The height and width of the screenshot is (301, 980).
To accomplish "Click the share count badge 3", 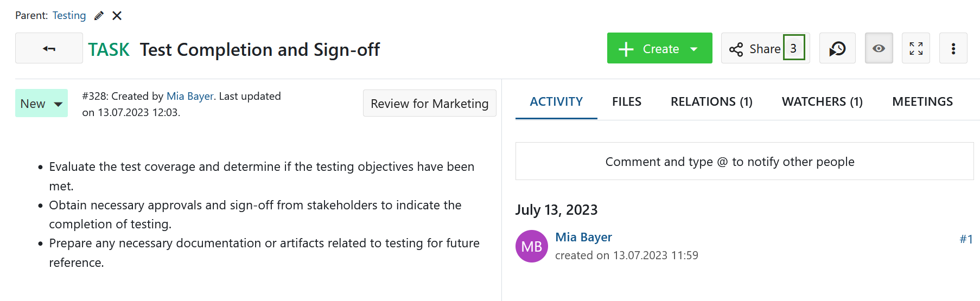I will (x=793, y=48).
